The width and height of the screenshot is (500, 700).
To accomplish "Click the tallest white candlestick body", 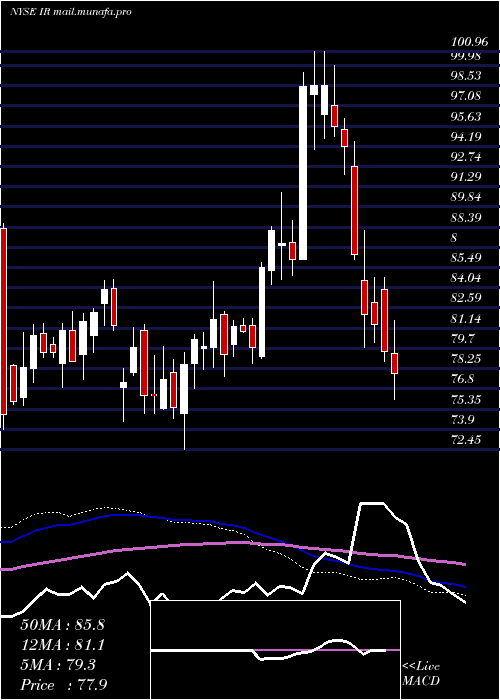I will 303,173.
